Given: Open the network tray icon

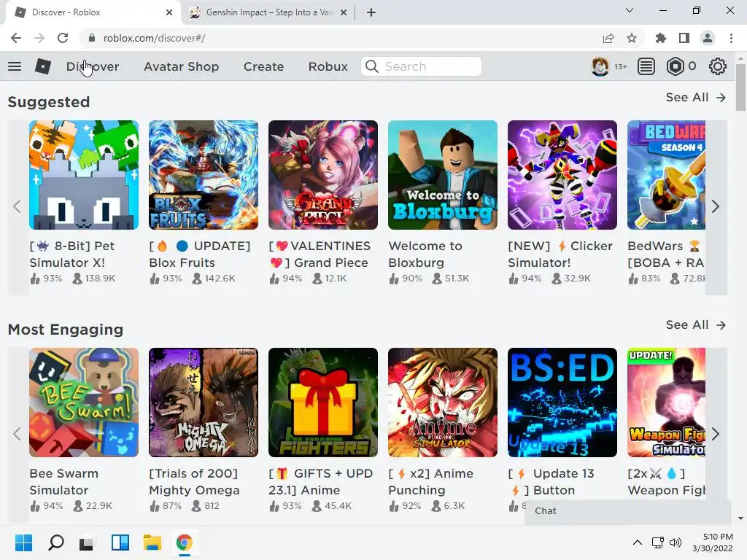Looking at the screenshot, I should pos(658,542).
